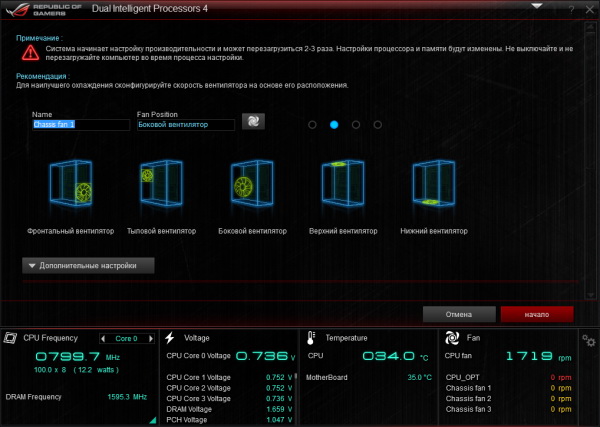Screen dimensions: 600x427
Task: Click the CPU_OPT 0 rpm row
Action: [x=509, y=377]
